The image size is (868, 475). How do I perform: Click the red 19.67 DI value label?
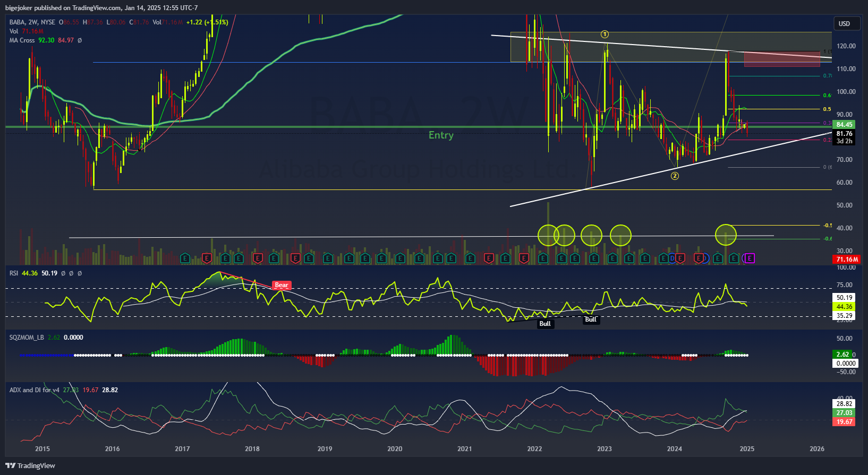(844, 422)
